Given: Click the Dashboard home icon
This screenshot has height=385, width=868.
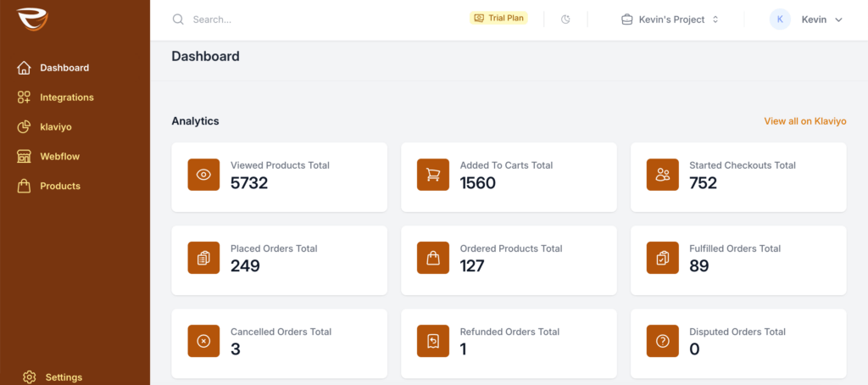Looking at the screenshot, I should pos(24,68).
